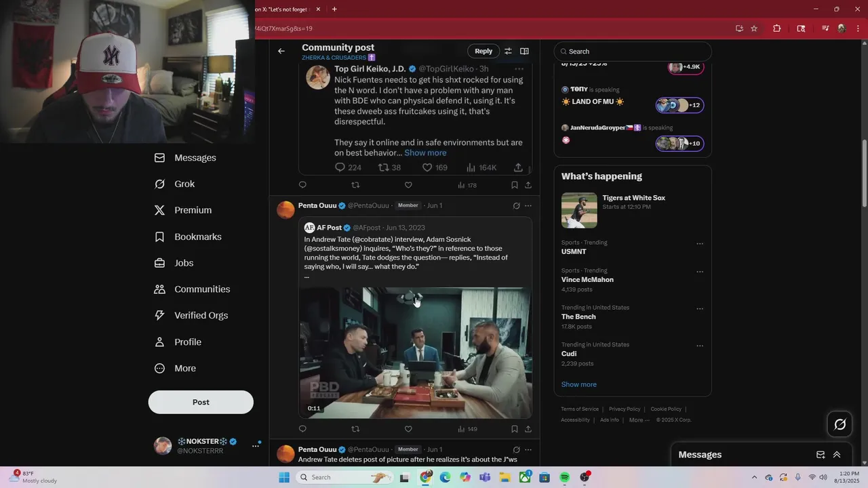Viewport: 868px width, 488px height.
Task: Open Grok in left sidebar
Action: [x=174, y=184]
